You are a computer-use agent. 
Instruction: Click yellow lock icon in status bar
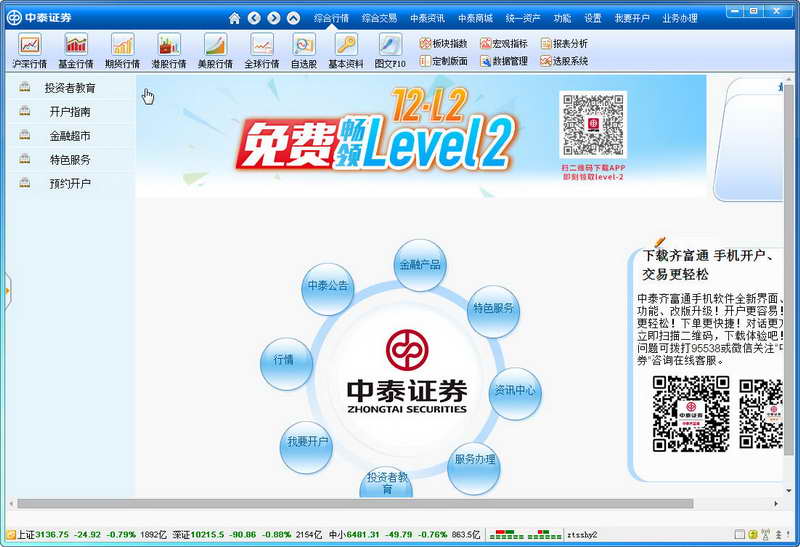[753, 535]
